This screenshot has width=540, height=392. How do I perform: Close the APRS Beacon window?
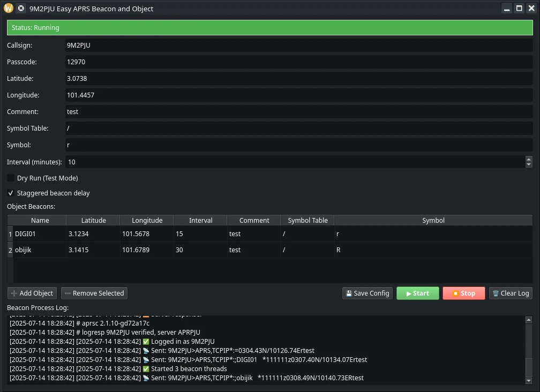point(531,9)
